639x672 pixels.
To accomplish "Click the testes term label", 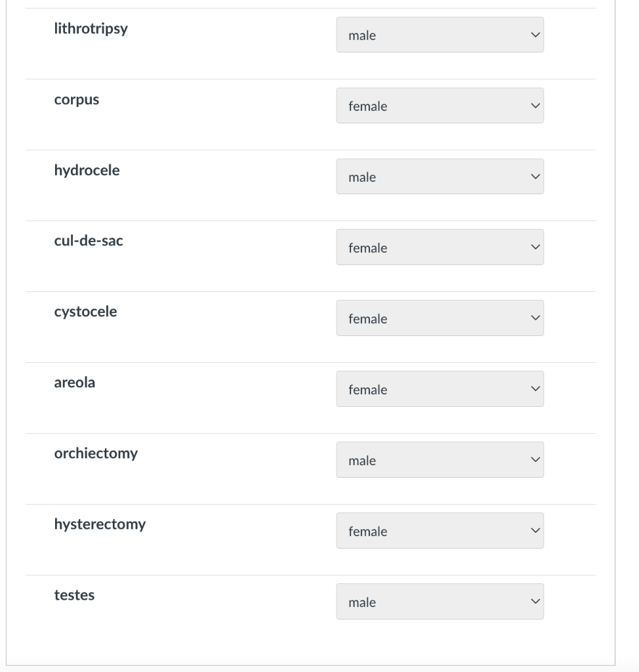I will tap(74, 595).
